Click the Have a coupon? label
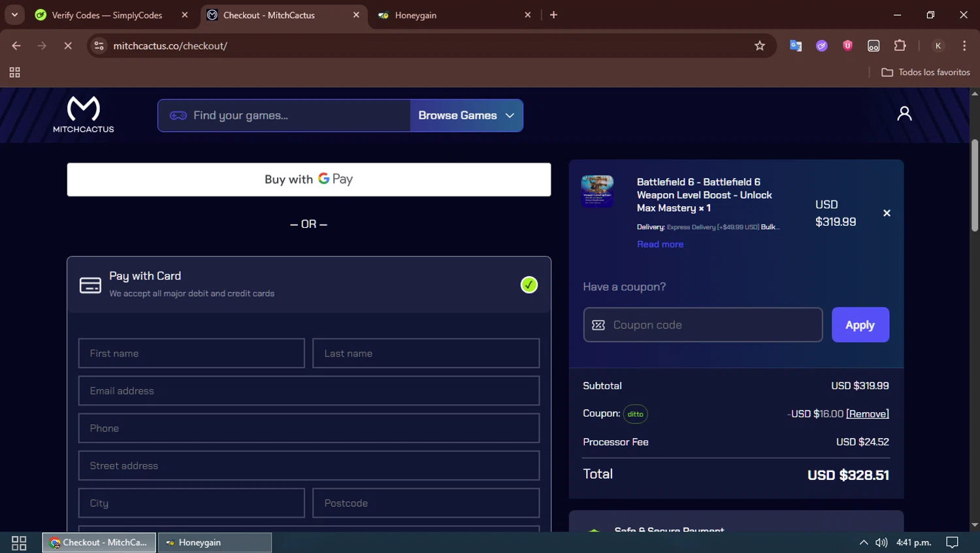The width and height of the screenshot is (980, 553). 624,287
